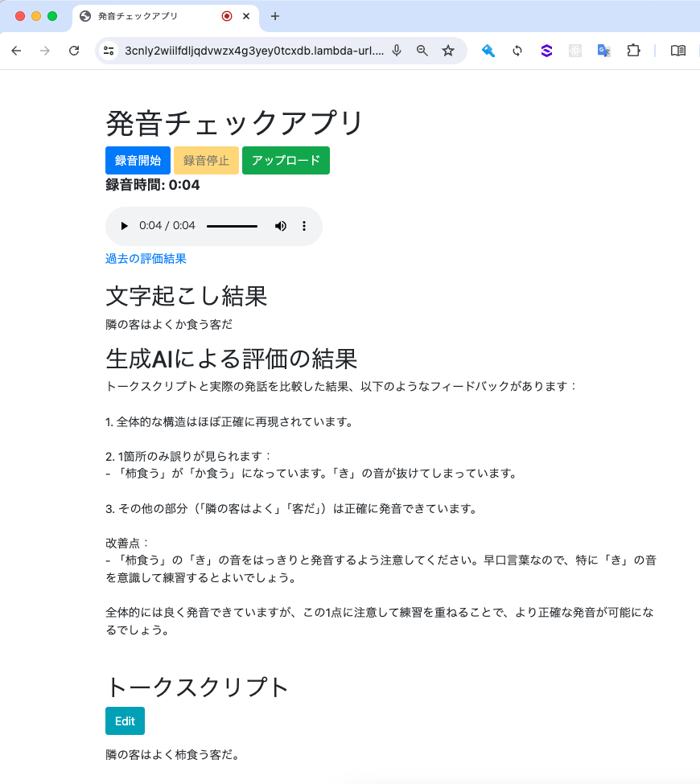The height and width of the screenshot is (784, 700).
Task: Close the 発音チェックアプリ tab
Action: (246, 16)
